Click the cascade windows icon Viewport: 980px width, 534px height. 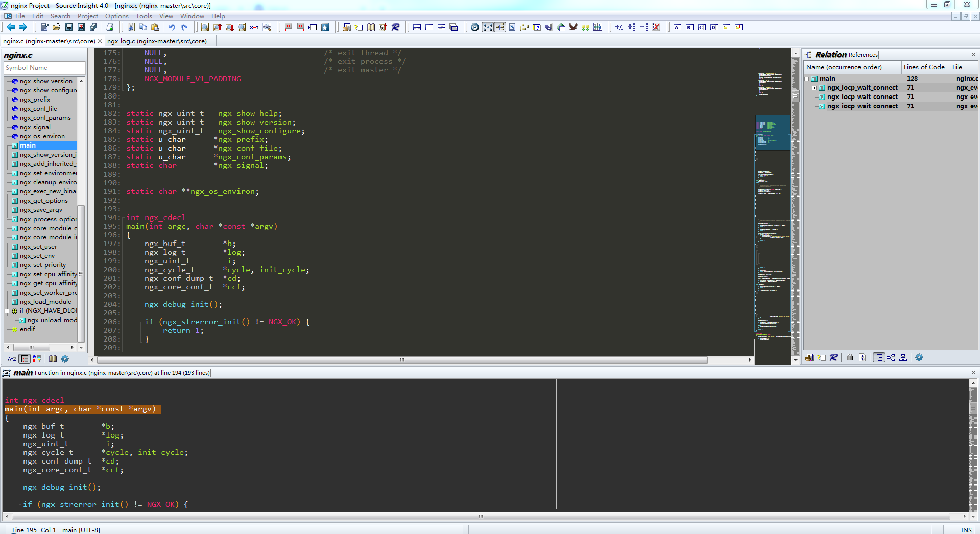coord(454,27)
